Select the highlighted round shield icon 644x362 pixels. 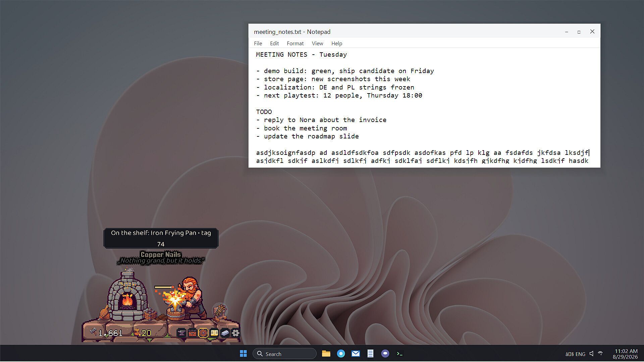click(x=203, y=333)
